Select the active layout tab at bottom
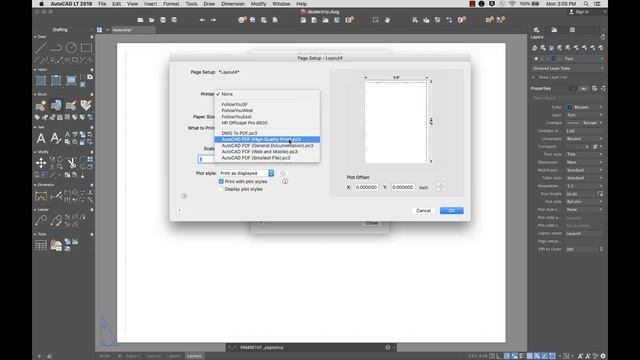640x360 pixels. click(194, 356)
